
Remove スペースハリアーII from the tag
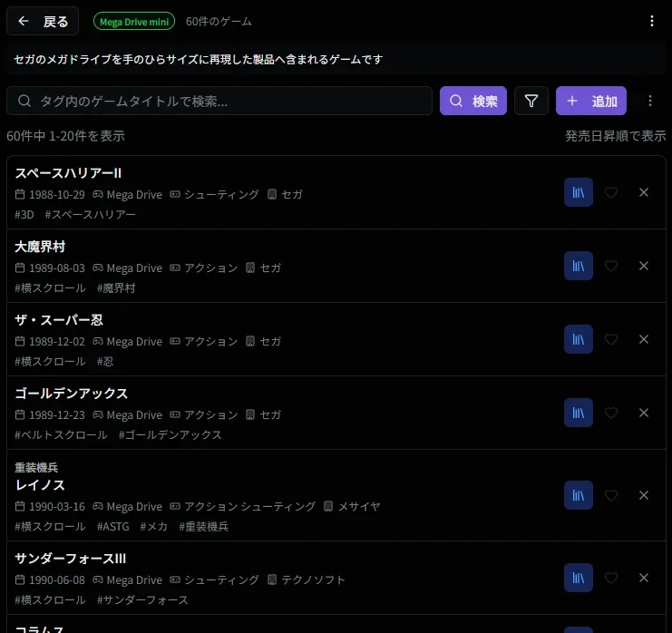click(644, 192)
